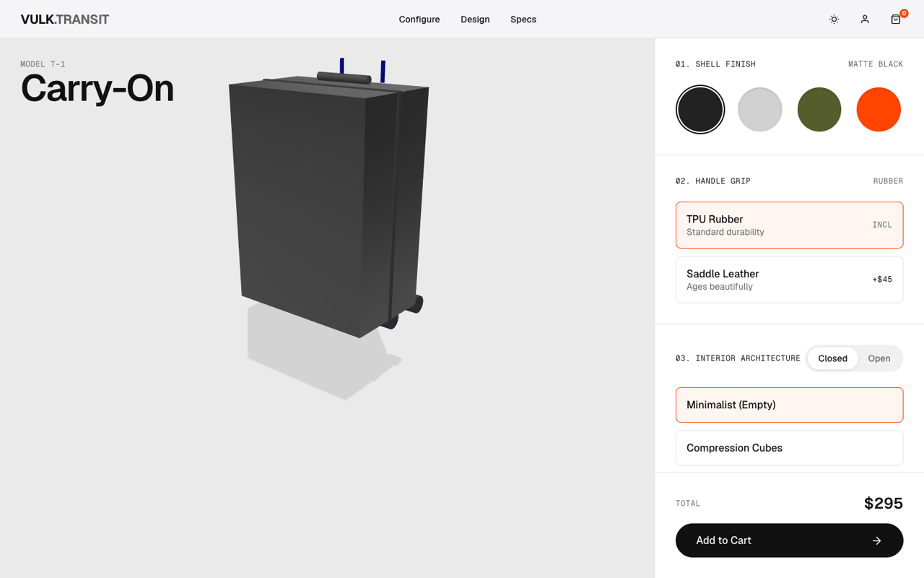Click the Add to Cart button
This screenshot has height=578, width=924.
tap(789, 540)
